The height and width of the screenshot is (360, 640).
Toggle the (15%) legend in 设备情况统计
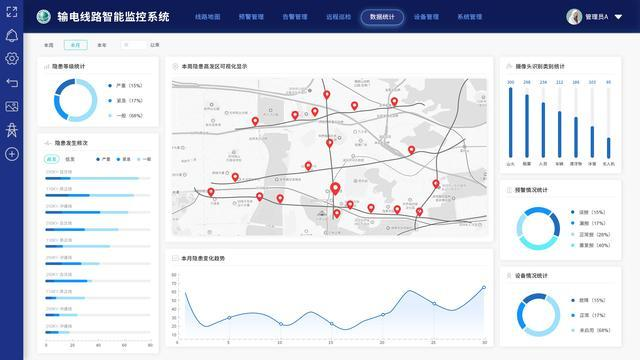click(588, 300)
